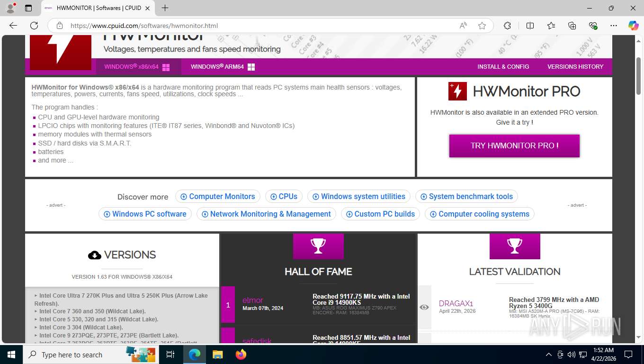644x364 pixels.
Task: Open Custom PC builds link
Action: coord(380,214)
